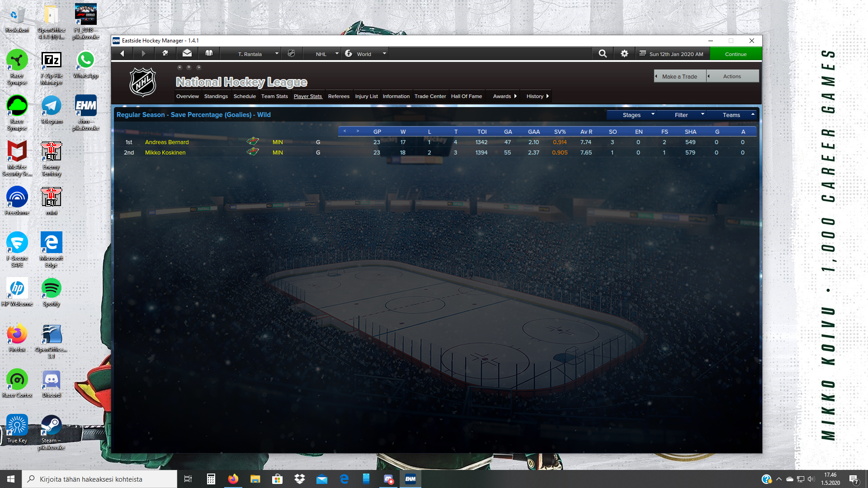Image resolution: width=868 pixels, height=488 pixels.
Task: Open player Andreas Bernard's profile
Action: point(167,142)
